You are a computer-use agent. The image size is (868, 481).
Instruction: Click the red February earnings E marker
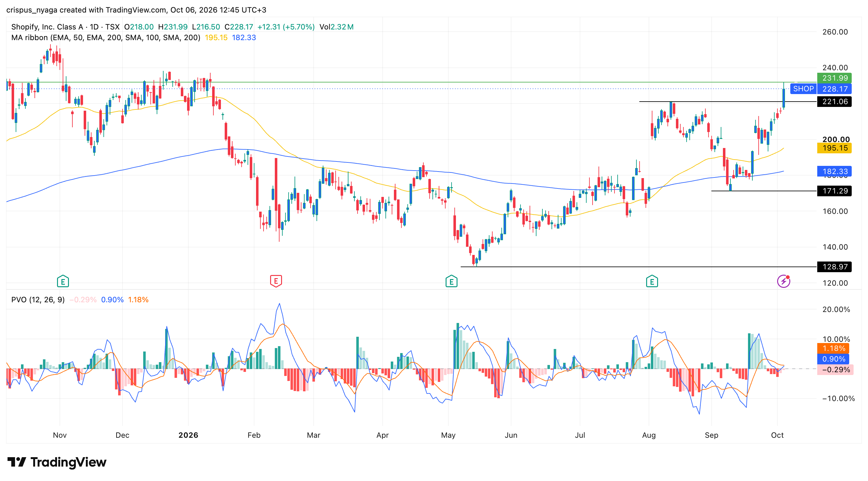[x=276, y=281]
